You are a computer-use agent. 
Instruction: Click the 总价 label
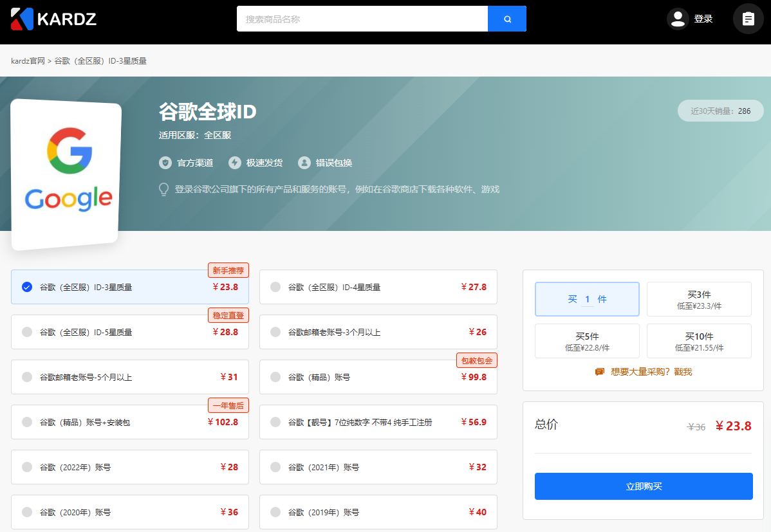pyautogui.click(x=546, y=425)
